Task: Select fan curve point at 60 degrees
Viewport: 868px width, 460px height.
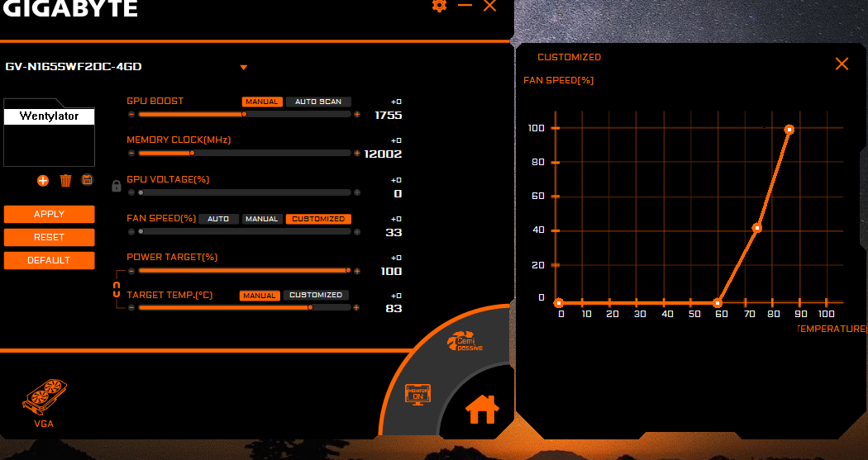Action: click(x=718, y=303)
